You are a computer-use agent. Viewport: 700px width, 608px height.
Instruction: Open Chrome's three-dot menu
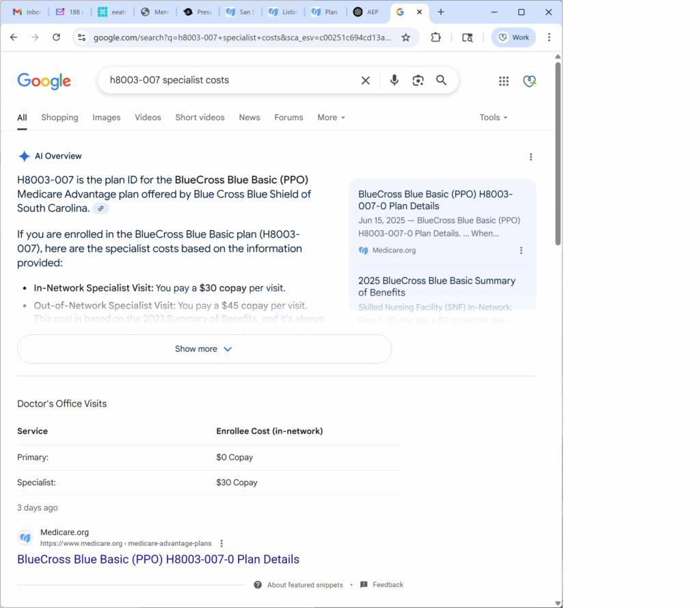549,38
